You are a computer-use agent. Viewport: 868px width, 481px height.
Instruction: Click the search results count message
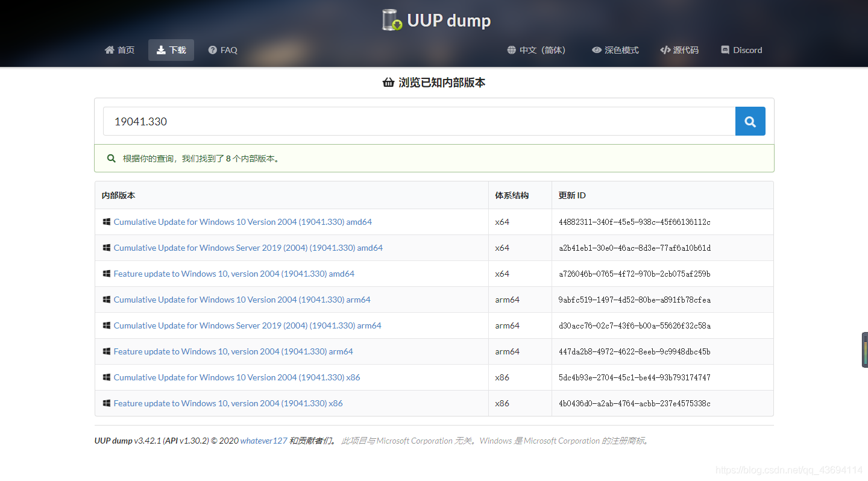434,159
